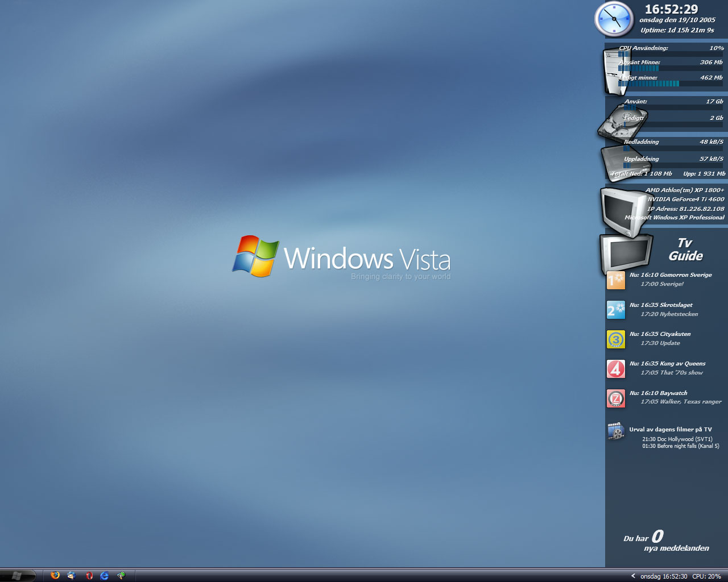Click the film reel movies icon

(x=615, y=431)
